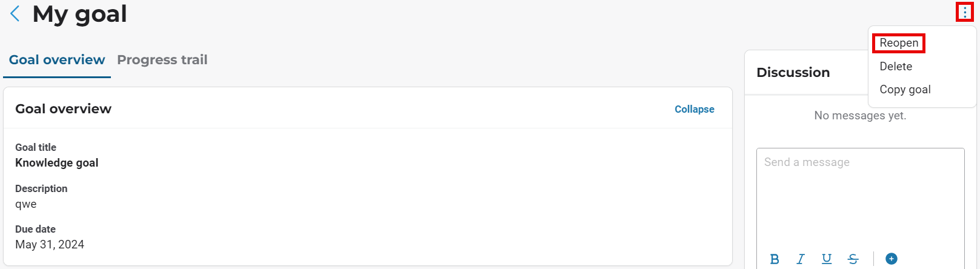
Task: Choose Delete in the options menu
Action: [x=896, y=67]
